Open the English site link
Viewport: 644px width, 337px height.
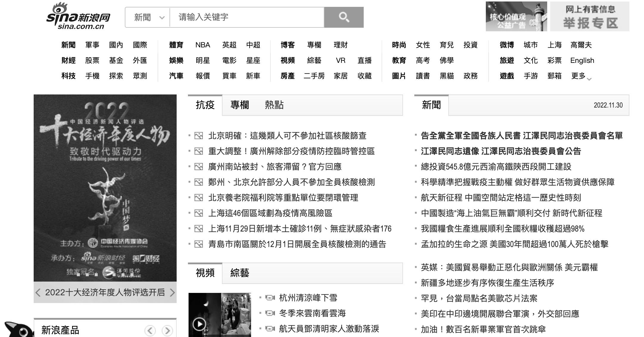click(x=582, y=60)
